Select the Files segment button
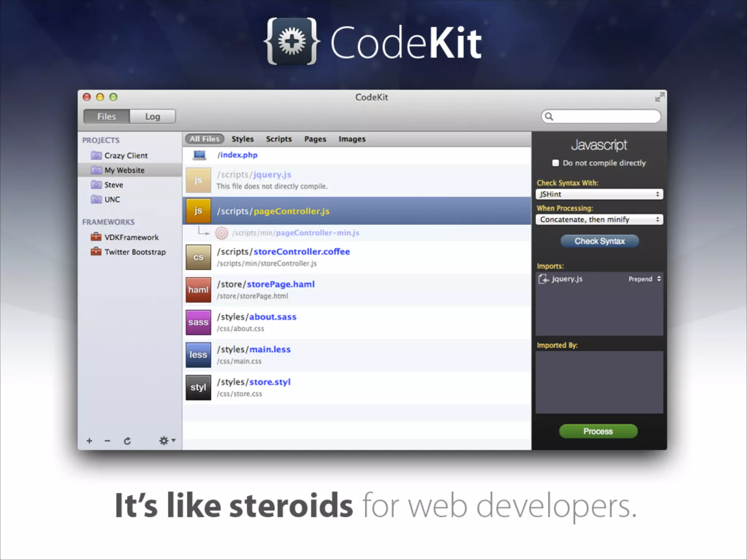747x560 pixels. point(107,117)
